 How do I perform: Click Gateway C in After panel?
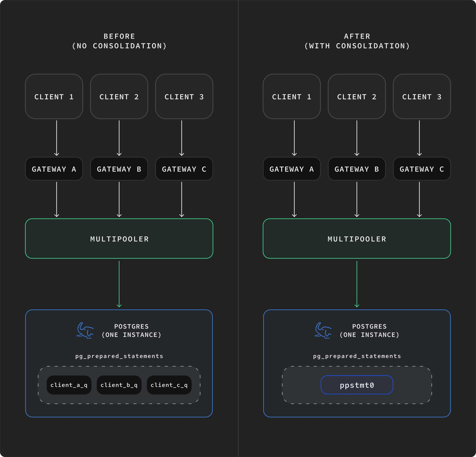422,169
